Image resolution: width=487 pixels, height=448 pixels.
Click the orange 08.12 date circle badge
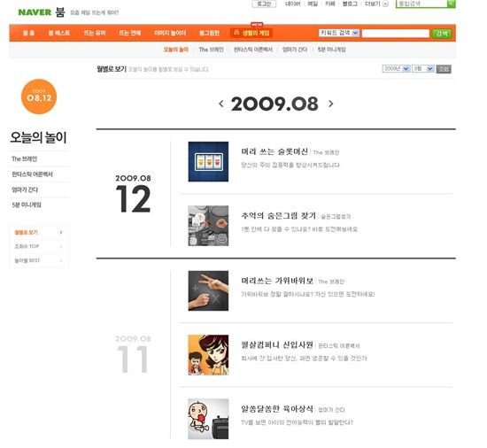[x=39, y=97]
